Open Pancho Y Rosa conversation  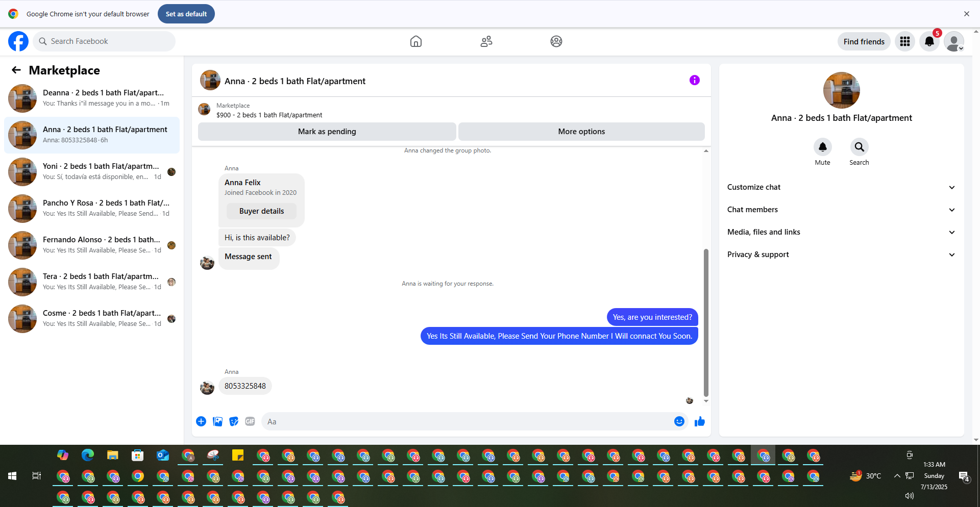pos(92,208)
